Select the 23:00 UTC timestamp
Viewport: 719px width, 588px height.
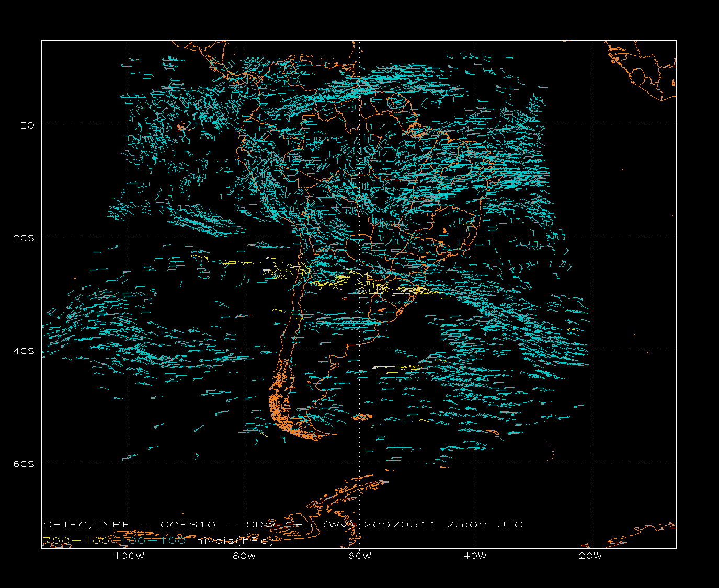coord(485,525)
